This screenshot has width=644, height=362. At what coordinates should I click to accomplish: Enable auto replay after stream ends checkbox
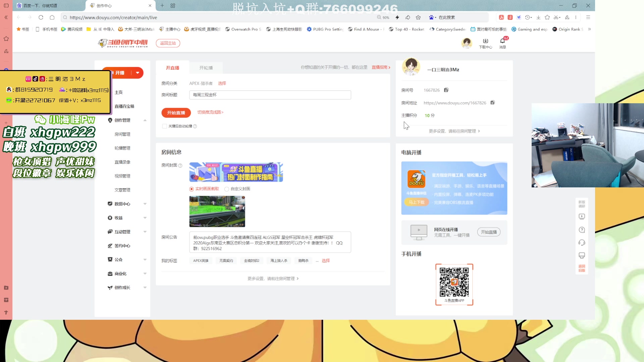coord(164,126)
